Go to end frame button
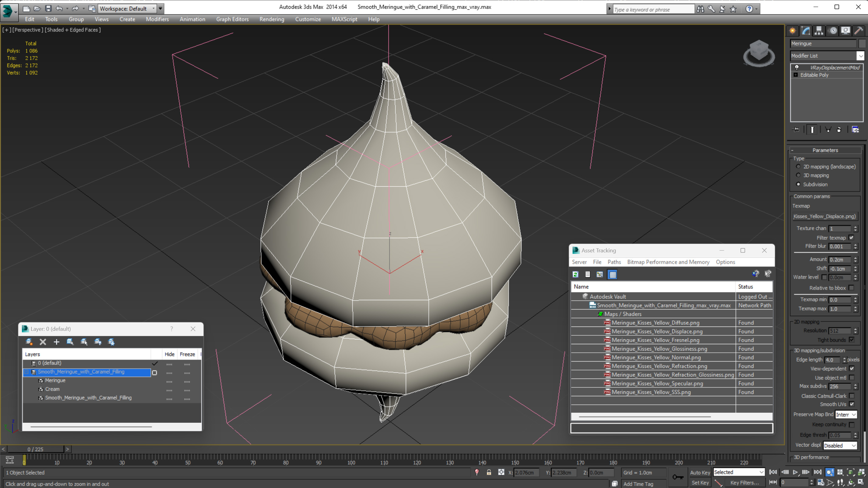The image size is (868, 488). point(817,472)
